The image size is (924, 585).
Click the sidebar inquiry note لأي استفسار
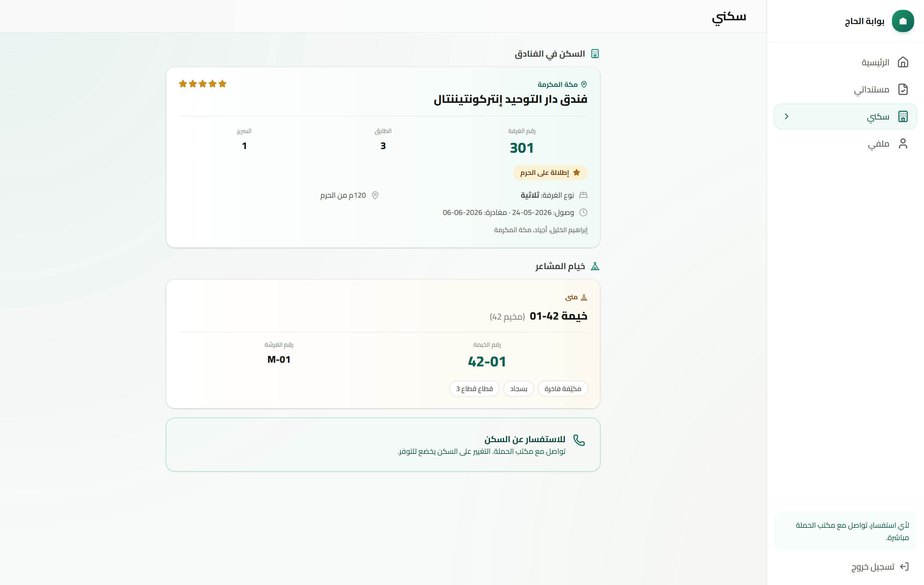(x=845, y=531)
